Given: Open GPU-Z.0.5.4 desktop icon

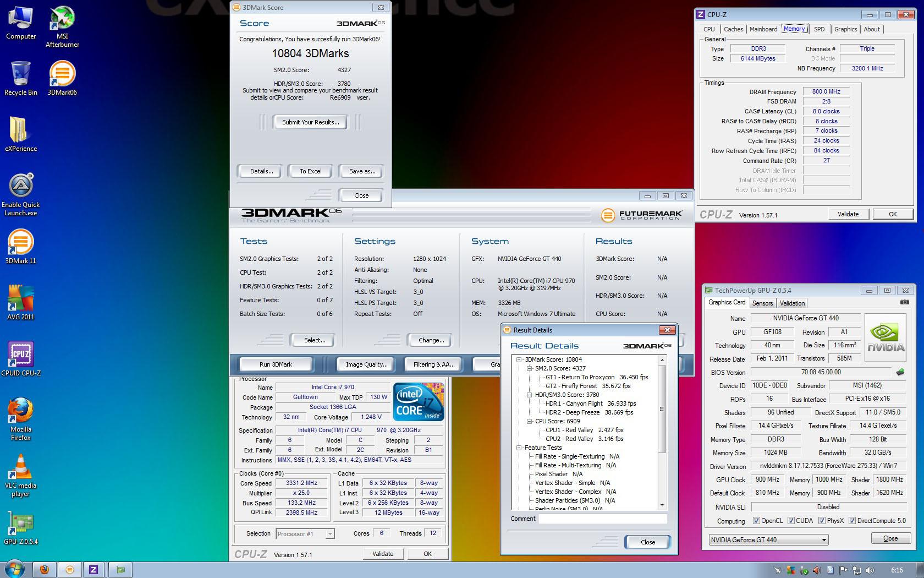Looking at the screenshot, I should [21, 527].
